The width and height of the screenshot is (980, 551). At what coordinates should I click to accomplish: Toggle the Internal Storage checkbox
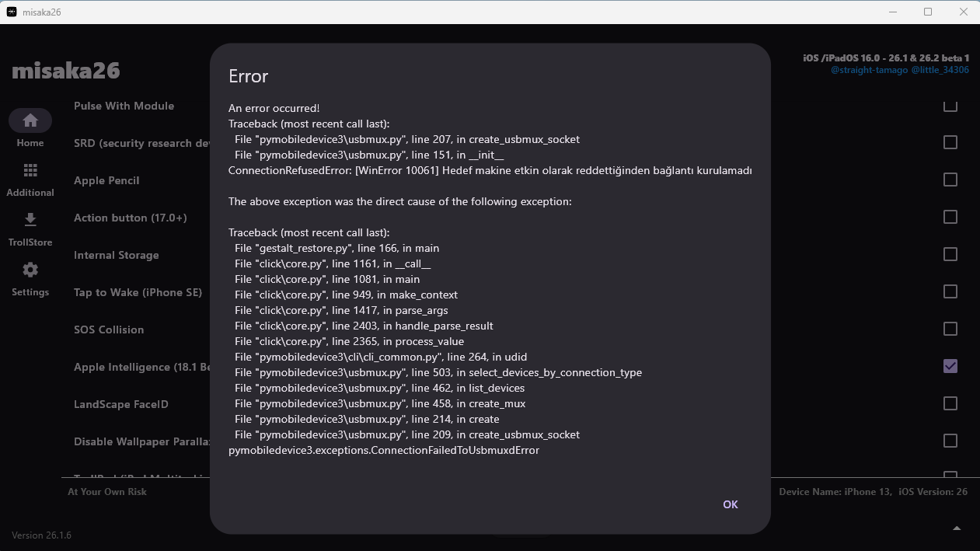(x=950, y=254)
